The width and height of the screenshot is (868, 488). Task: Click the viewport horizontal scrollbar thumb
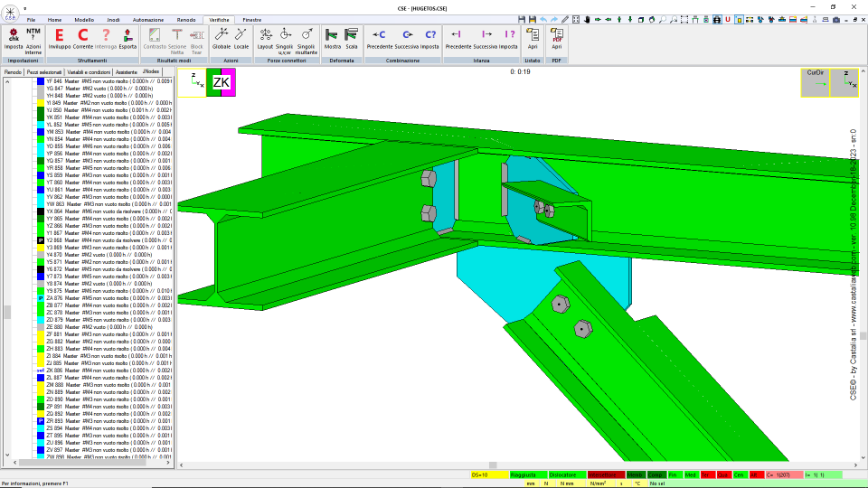(x=493, y=465)
